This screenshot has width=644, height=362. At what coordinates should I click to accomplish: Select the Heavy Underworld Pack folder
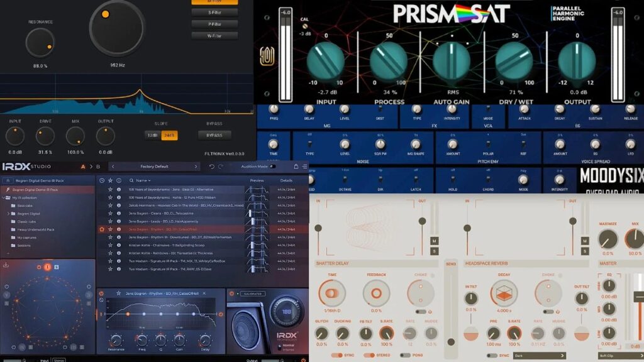coord(36,229)
